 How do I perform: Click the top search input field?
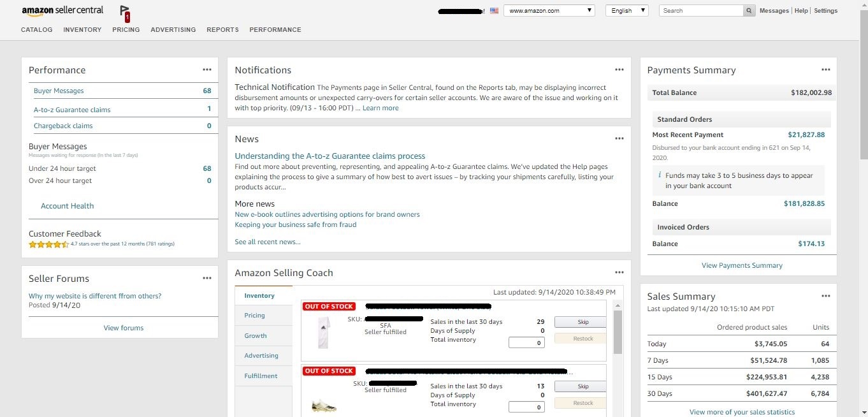click(x=702, y=11)
